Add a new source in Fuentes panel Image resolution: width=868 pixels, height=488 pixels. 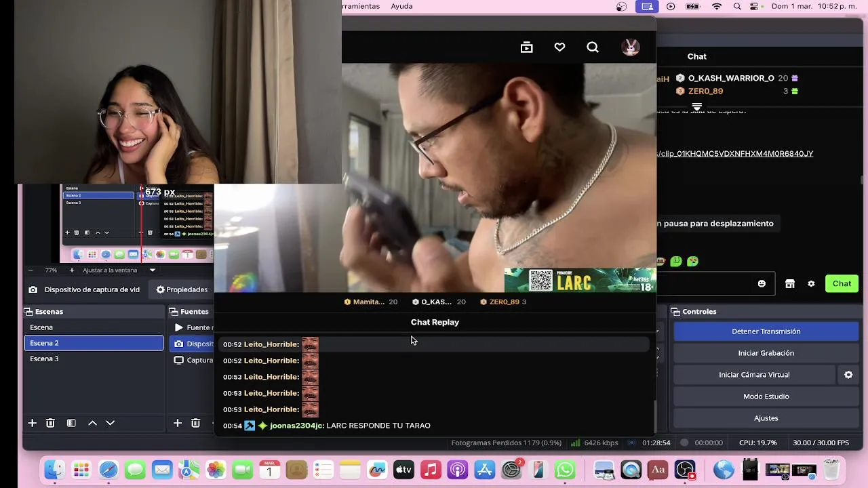coord(177,423)
